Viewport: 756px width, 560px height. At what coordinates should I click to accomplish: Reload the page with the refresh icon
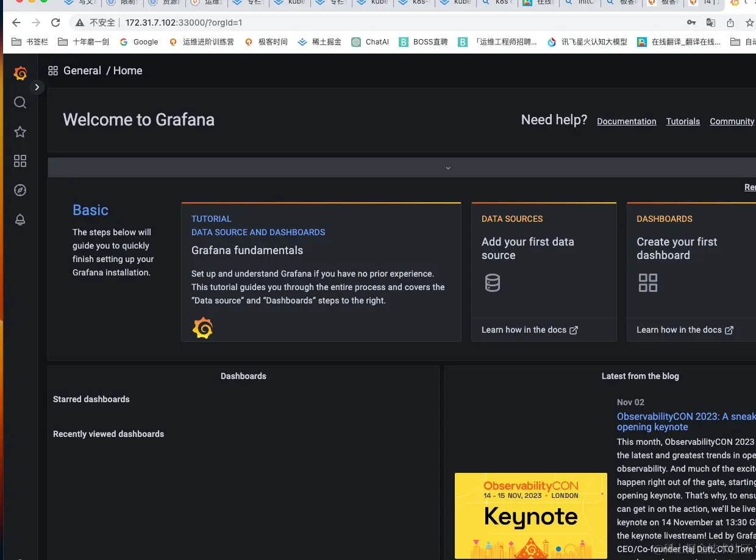[x=55, y=23]
